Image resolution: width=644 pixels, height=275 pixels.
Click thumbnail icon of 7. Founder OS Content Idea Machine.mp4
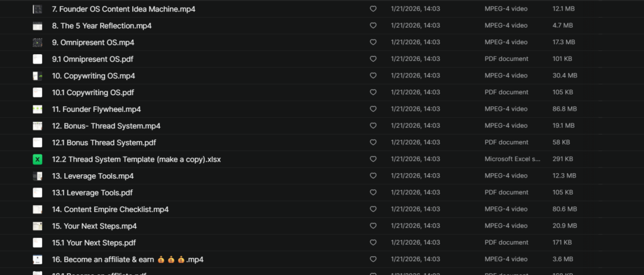(x=38, y=9)
